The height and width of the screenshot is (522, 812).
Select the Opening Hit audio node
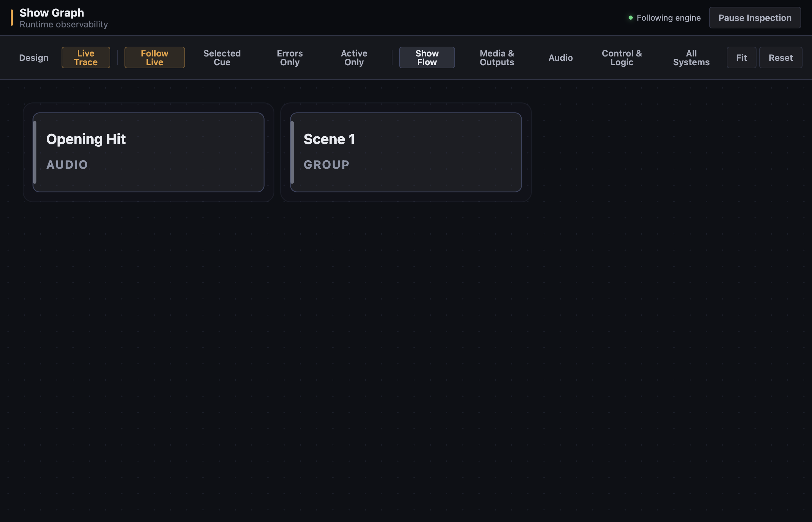[x=148, y=152]
